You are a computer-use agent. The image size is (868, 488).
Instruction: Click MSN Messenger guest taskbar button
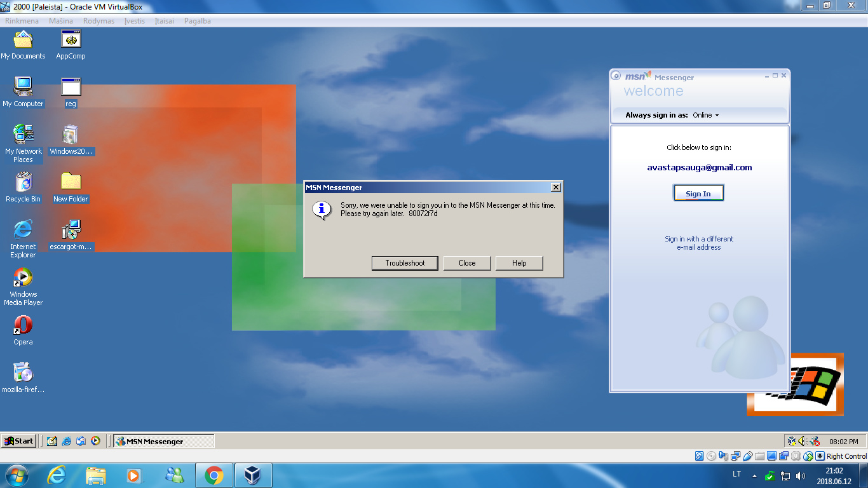(164, 441)
